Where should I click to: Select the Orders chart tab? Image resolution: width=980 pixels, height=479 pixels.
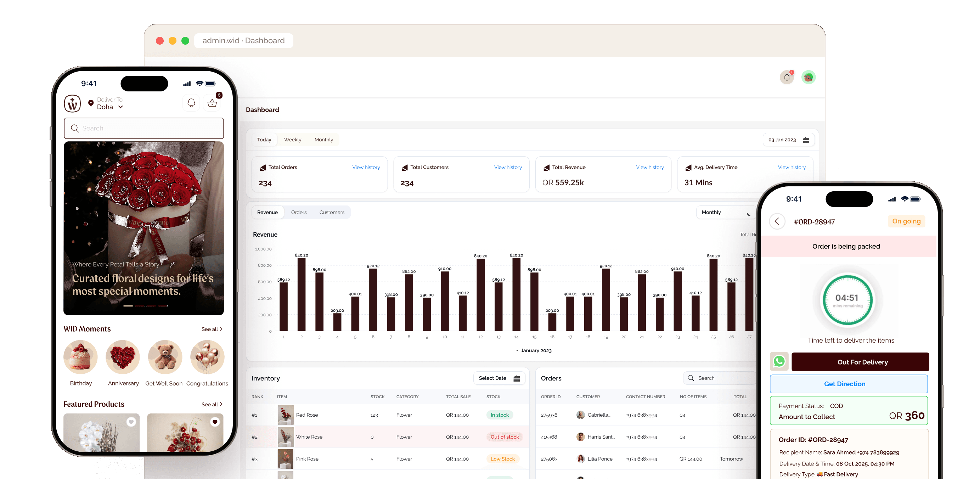point(299,212)
